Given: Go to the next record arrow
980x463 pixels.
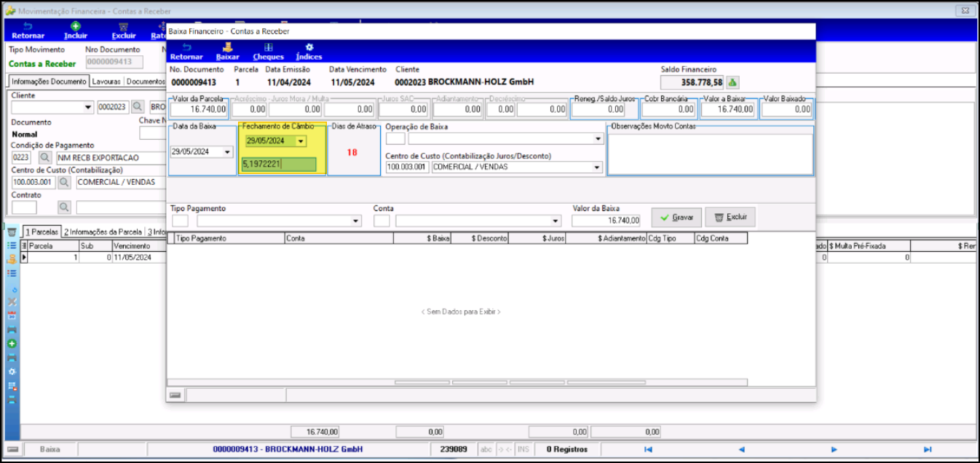Looking at the screenshot, I should (x=834, y=449).
